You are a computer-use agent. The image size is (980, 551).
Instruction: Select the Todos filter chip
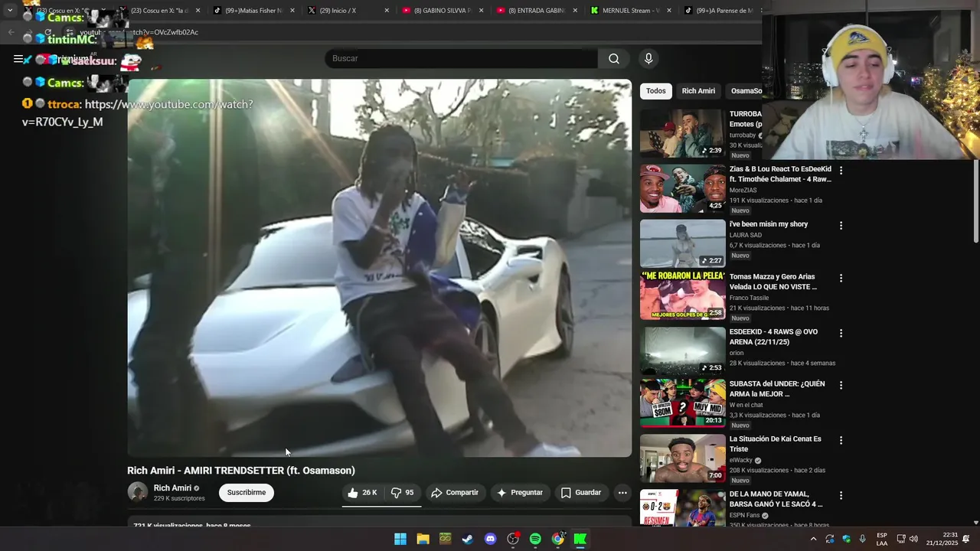[x=656, y=91]
